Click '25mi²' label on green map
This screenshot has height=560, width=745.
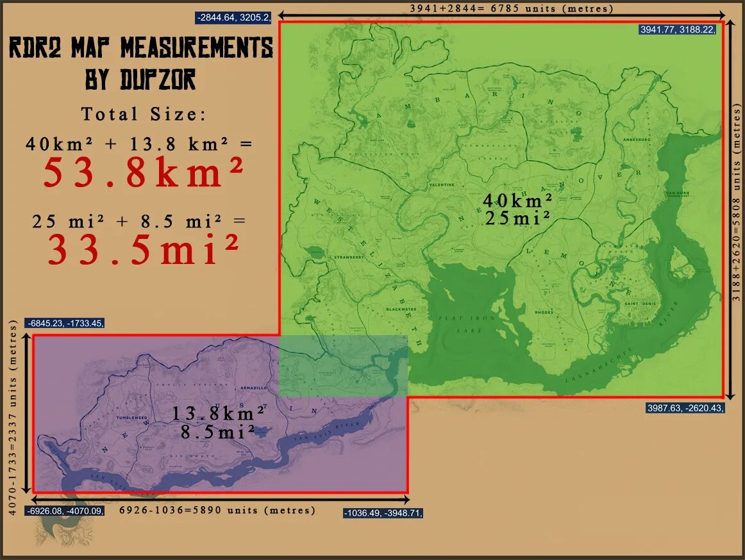517,218
